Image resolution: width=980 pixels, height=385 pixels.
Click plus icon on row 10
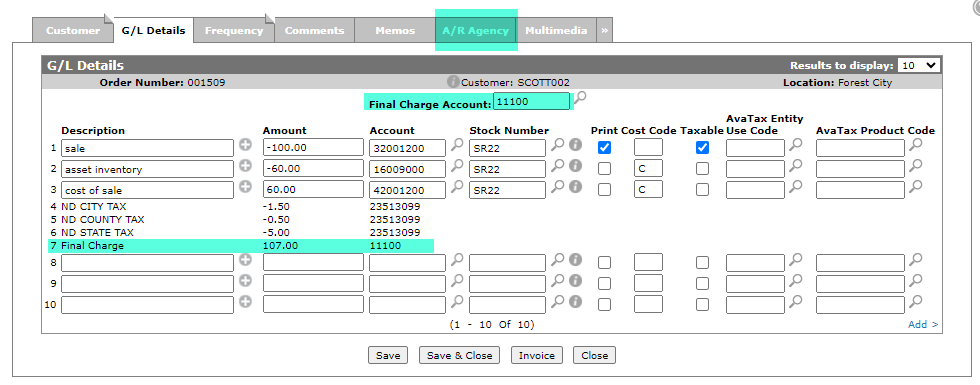pos(246,301)
